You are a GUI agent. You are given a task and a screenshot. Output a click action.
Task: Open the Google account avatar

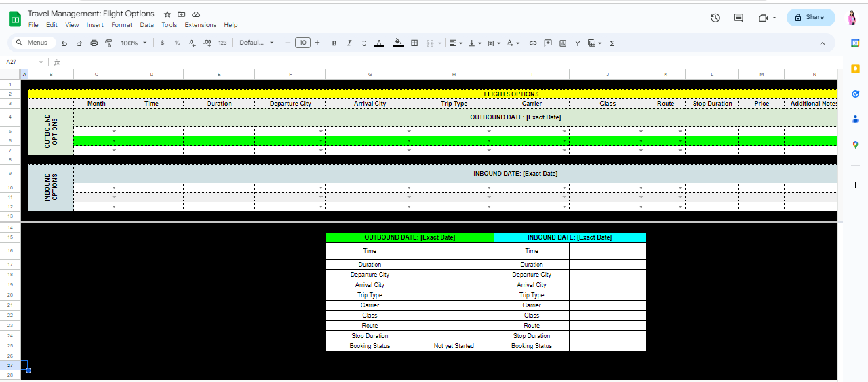point(852,18)
